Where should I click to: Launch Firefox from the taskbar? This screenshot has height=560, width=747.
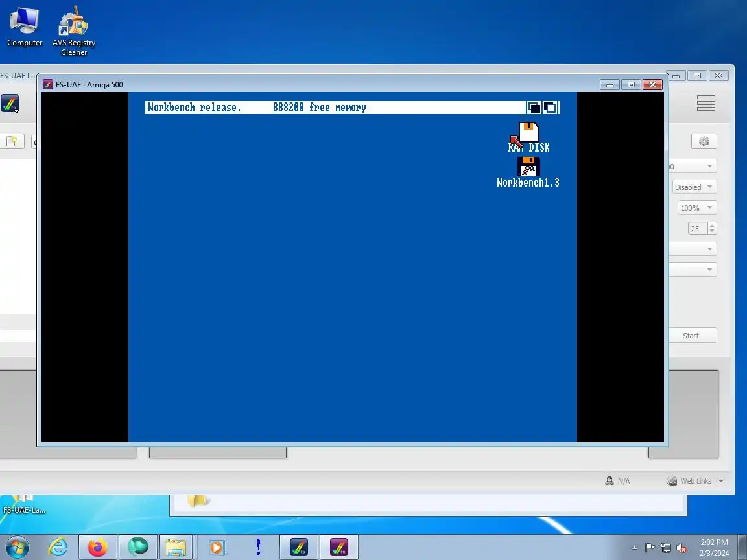click(98, 547)
